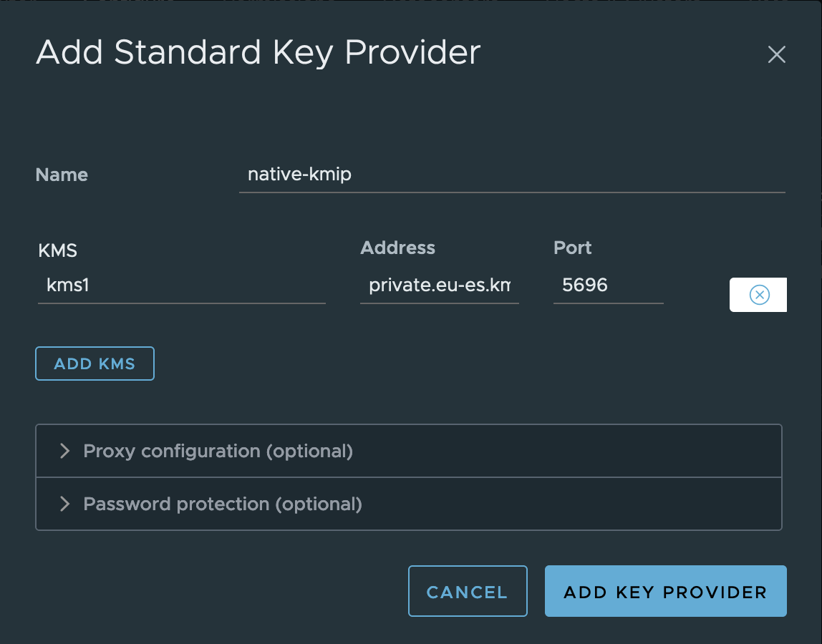
Task: Close the Add Standard Key Provider dialog
Action: [x=777, y=54]
